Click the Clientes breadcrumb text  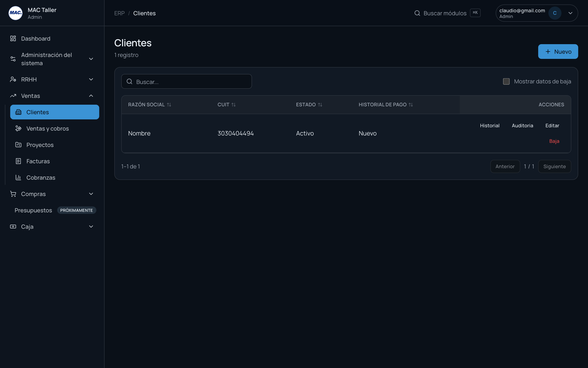[x=144, y=13]
